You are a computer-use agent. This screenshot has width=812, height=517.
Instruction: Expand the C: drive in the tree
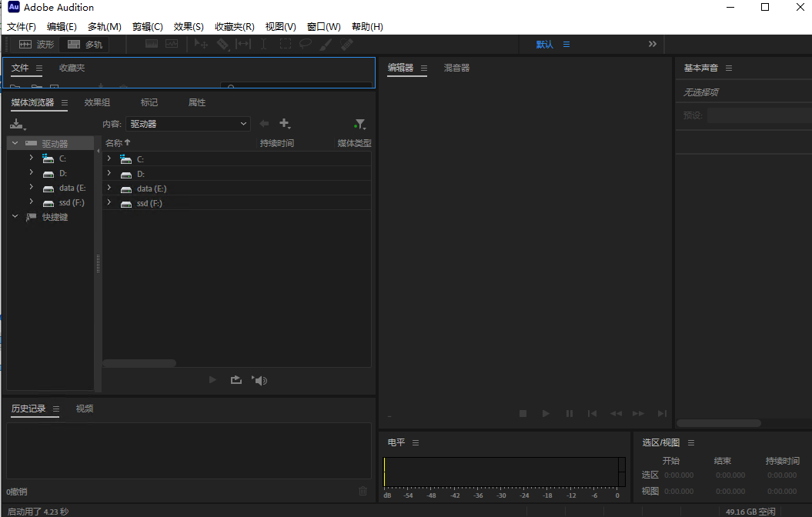point(31,157)
